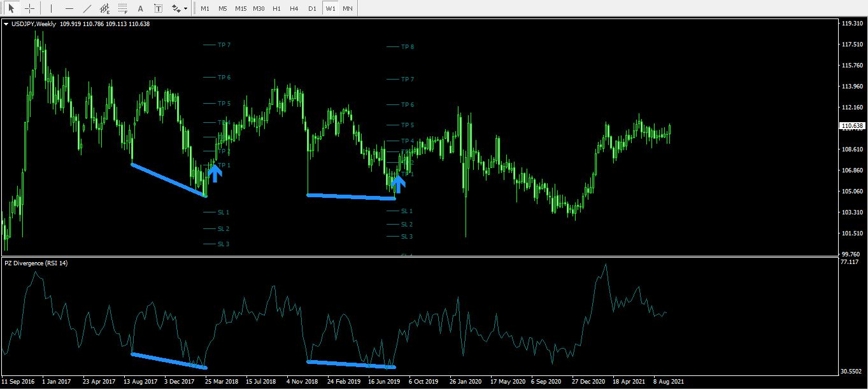
Task: Choose the text label tool
Action: click(x=158, y=9)
